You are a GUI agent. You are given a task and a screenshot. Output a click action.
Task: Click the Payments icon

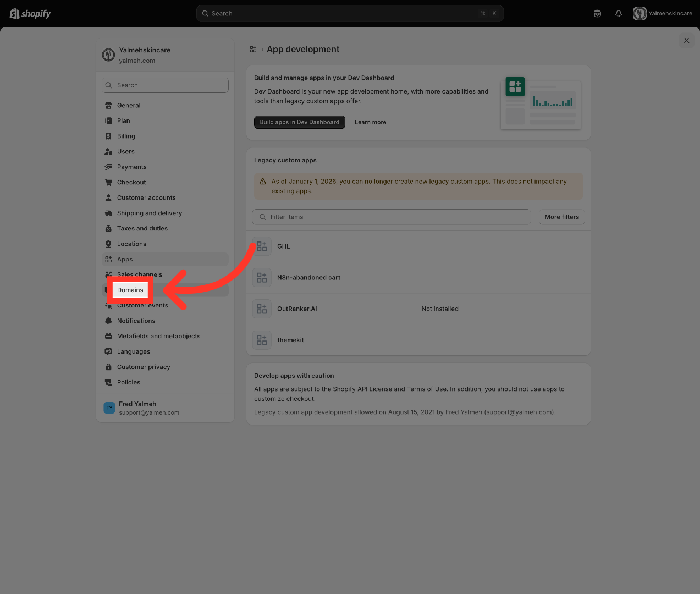pos(108,167)
